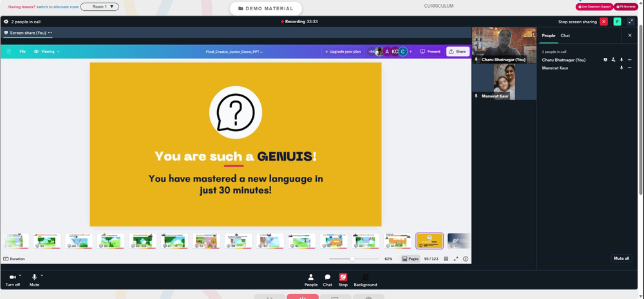
Task: Add a collaborator with the plus icon
Action: pyautogui.click(x=411, y=51)
